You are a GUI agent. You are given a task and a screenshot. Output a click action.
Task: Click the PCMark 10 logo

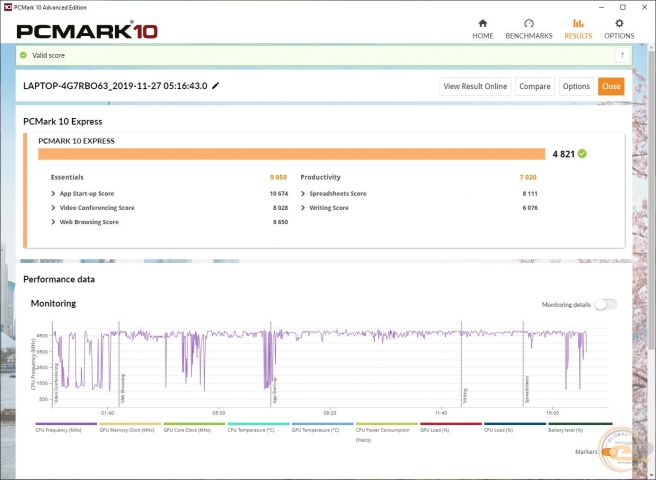87,31
